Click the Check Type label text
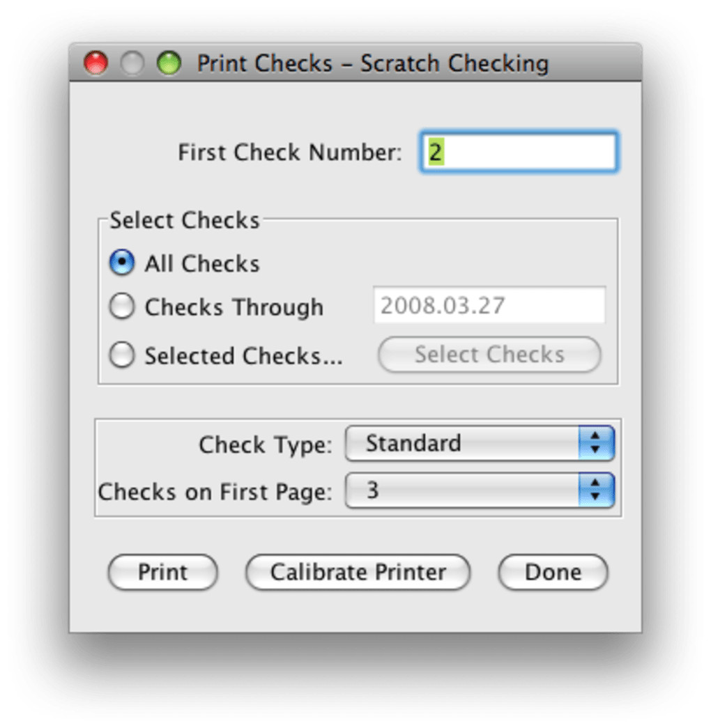This screenshot has height=728, width=711. point(266,444)
